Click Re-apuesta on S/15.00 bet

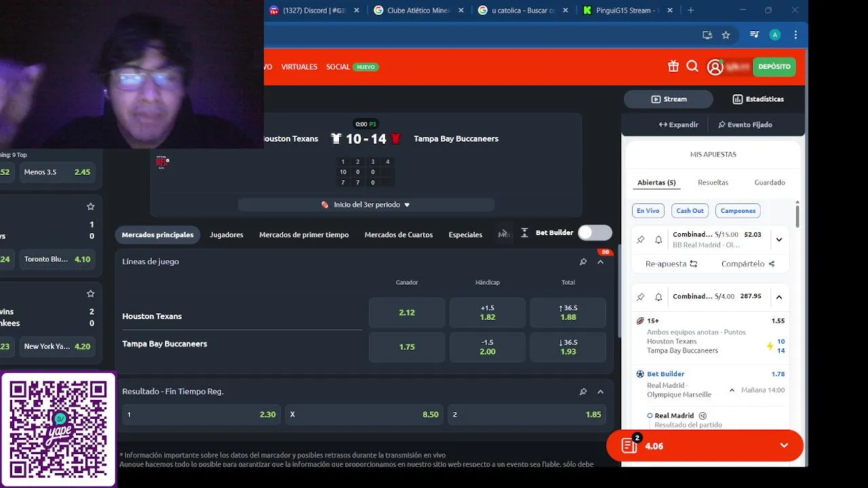tap(671, 264)
